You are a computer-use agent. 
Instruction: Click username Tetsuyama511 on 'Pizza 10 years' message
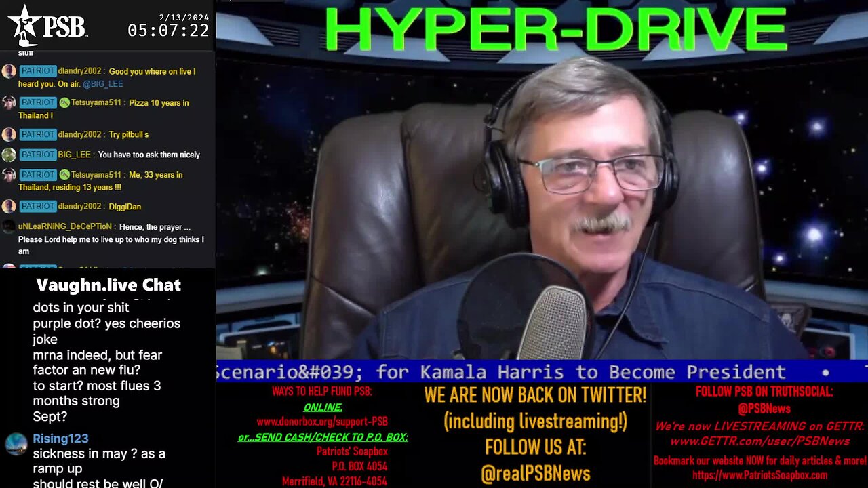pos(96,102)
